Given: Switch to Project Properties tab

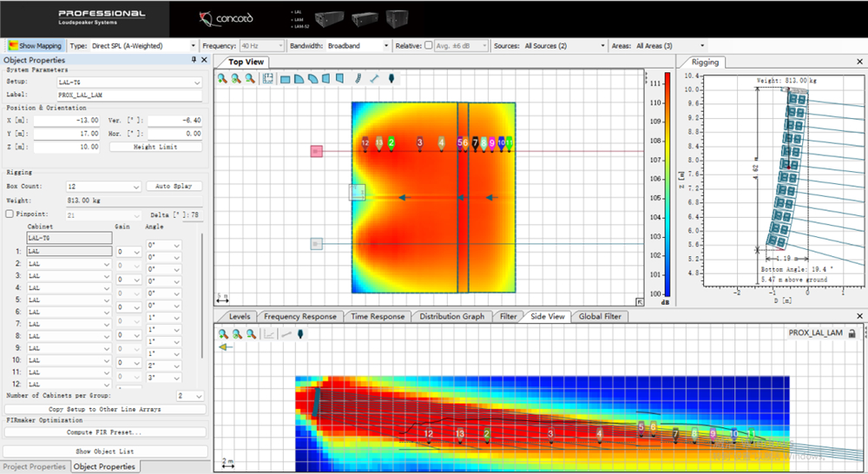Looking at the screenshot, I should pyautogui.click(x=35, y=466).
